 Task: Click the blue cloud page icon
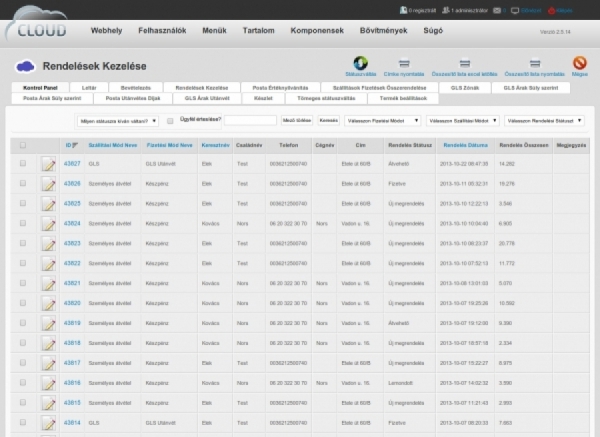pos(25,66)
